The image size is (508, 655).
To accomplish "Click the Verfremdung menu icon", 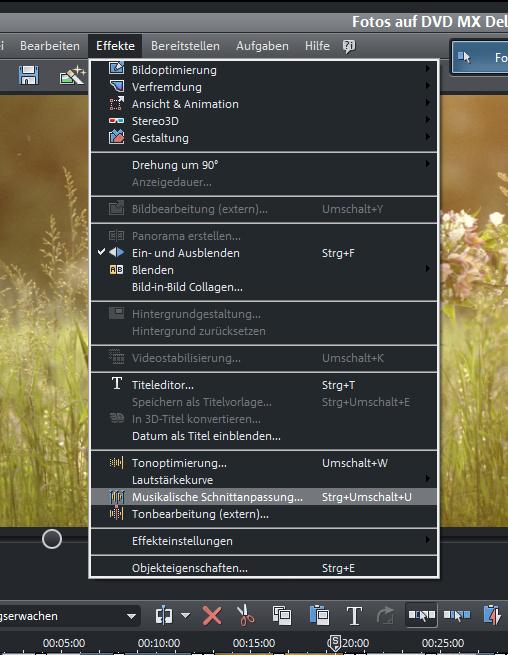I will (x=117, y=86).
